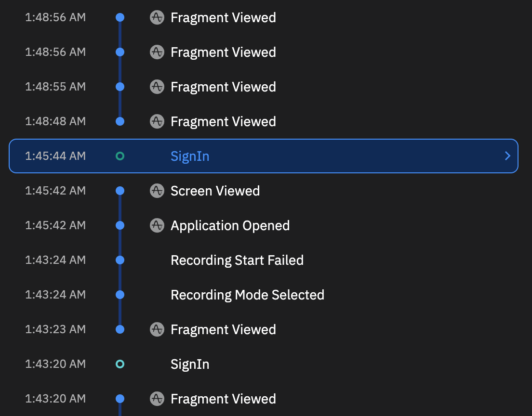532x416 pixels.
Task: Click blue timeline dot for Recording Mode Selected
Action: [x=120, y=295]
